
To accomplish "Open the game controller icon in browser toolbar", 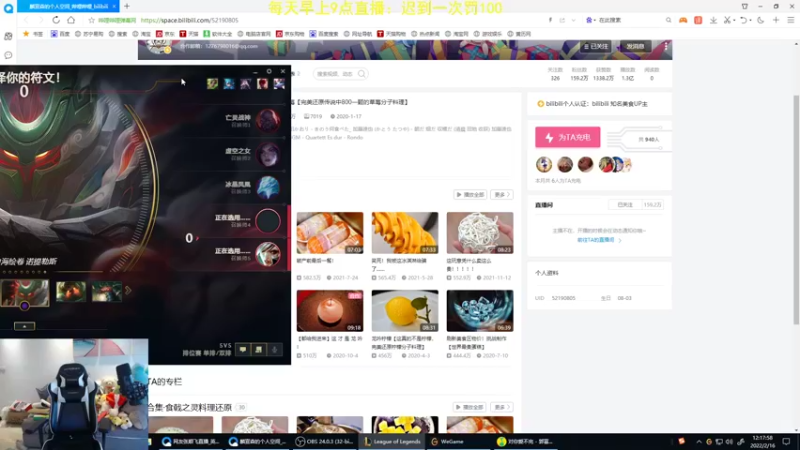I will [x=683, y=20].
